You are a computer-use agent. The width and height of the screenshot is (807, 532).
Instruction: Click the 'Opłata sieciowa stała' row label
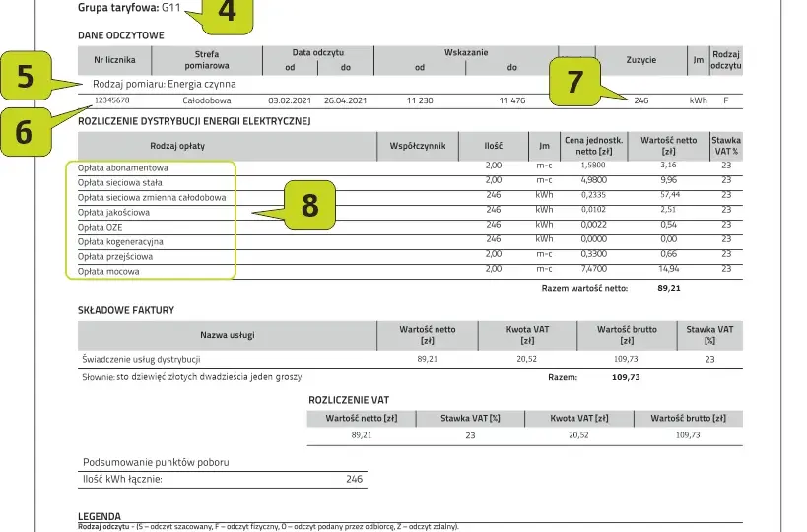click(120, 183)
